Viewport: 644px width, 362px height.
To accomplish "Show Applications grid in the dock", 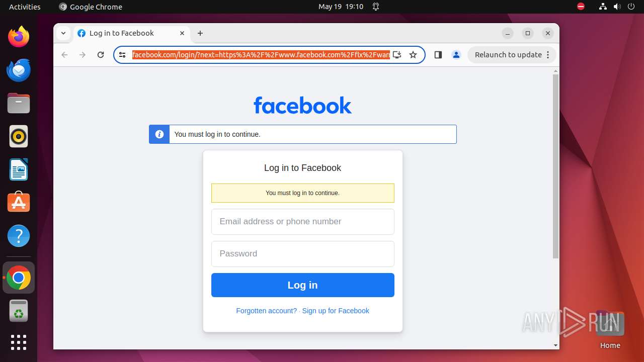I will pos(19,342).
